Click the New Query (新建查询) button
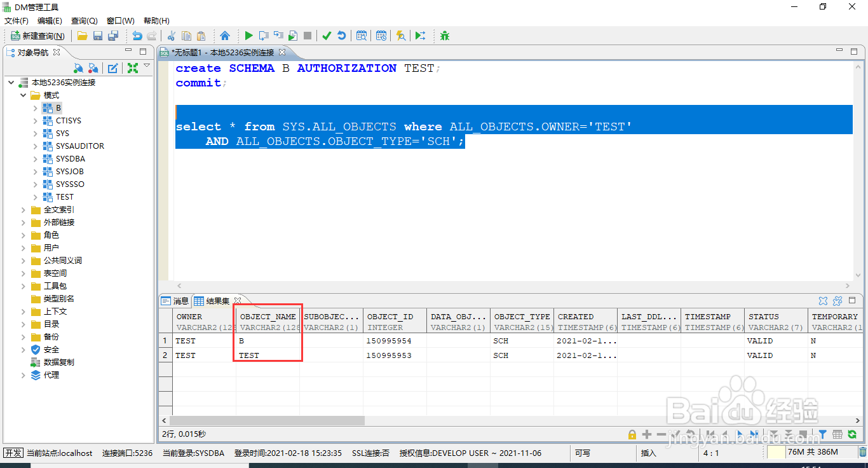Viewport: 868px width, 468px height. [x=38, y=36]
